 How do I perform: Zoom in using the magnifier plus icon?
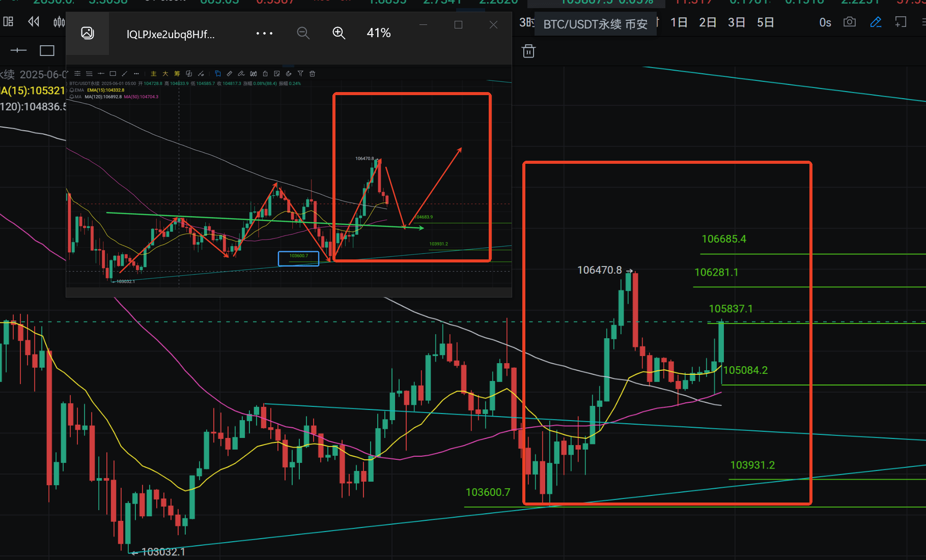click(339, 33)
